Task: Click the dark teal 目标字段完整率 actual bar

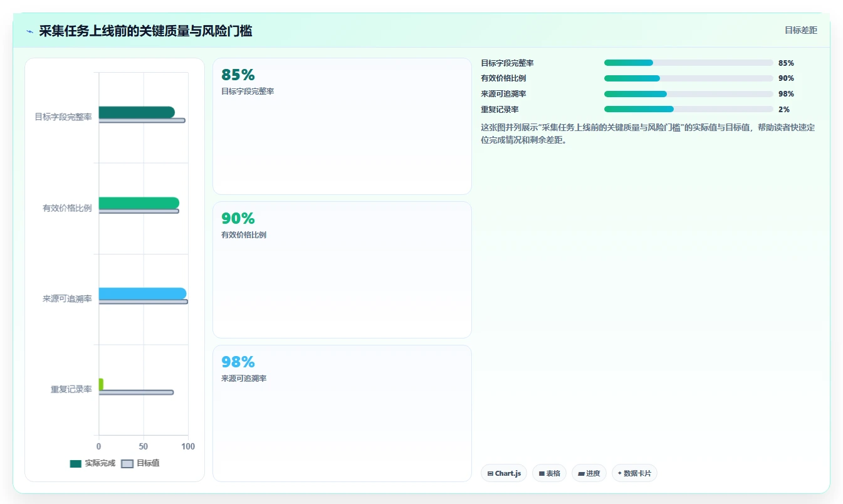Action: point(137,112)
